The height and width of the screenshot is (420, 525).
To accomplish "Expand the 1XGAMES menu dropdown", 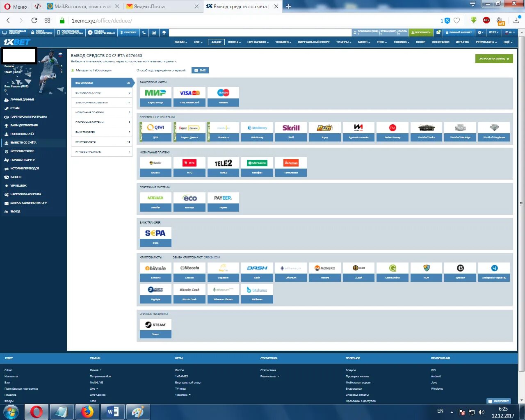I will tap(283, 42).
